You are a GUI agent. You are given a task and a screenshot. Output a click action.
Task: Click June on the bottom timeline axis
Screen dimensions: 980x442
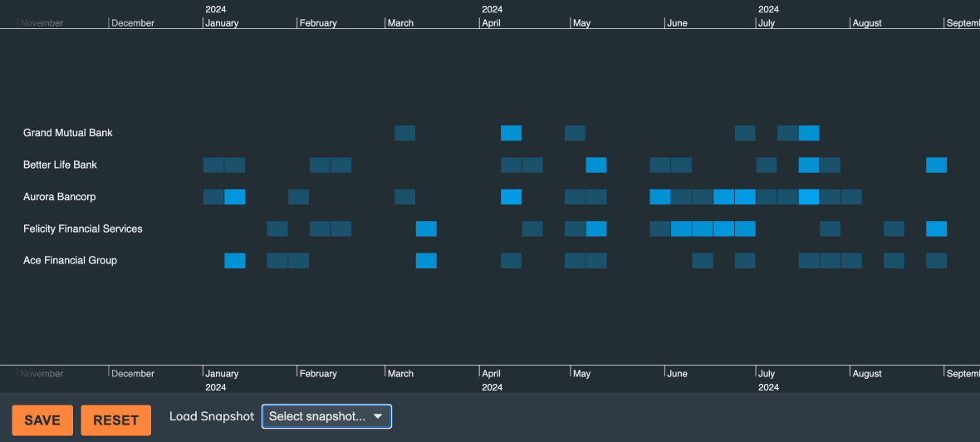click(677, 374)
